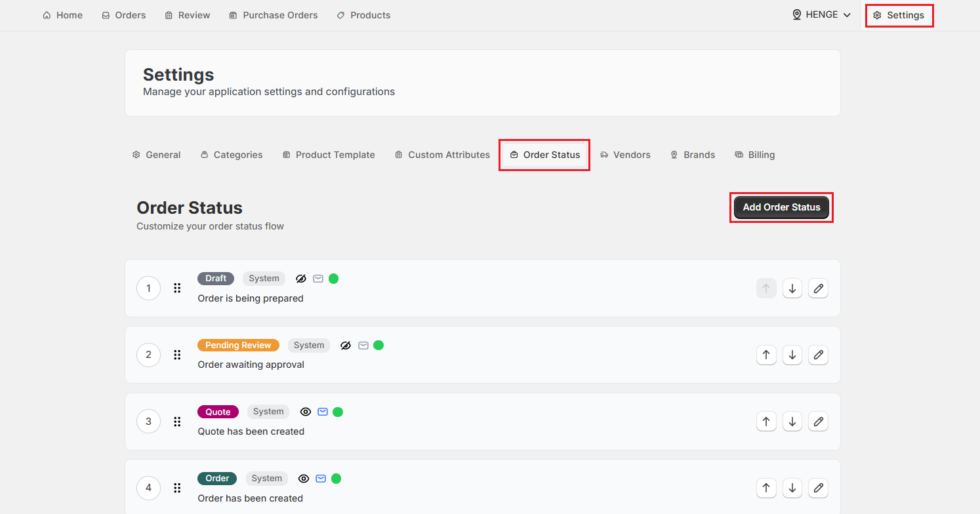Open the HENGE location dropdown

822,14
